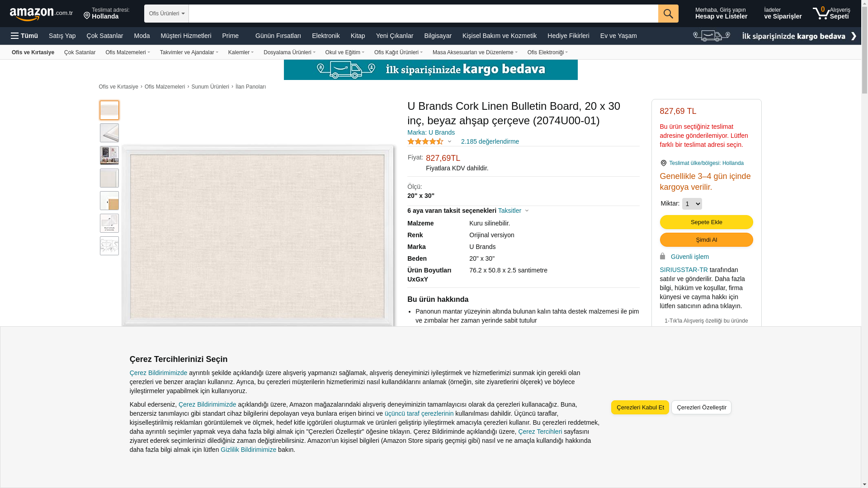868x488 pixels.
Task: Open the SIRIUSSTAR-TR seller link
Action: point(684,270)
